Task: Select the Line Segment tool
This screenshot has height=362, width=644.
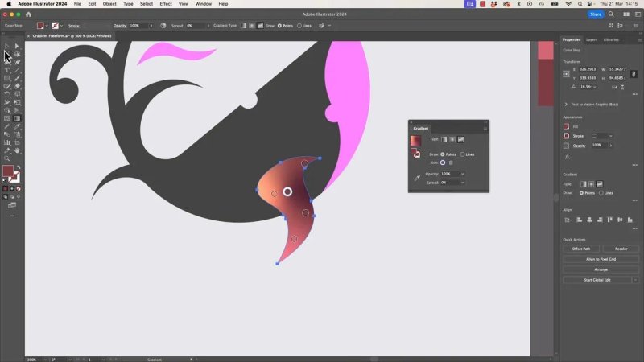Action: click(x=17, y=70)
